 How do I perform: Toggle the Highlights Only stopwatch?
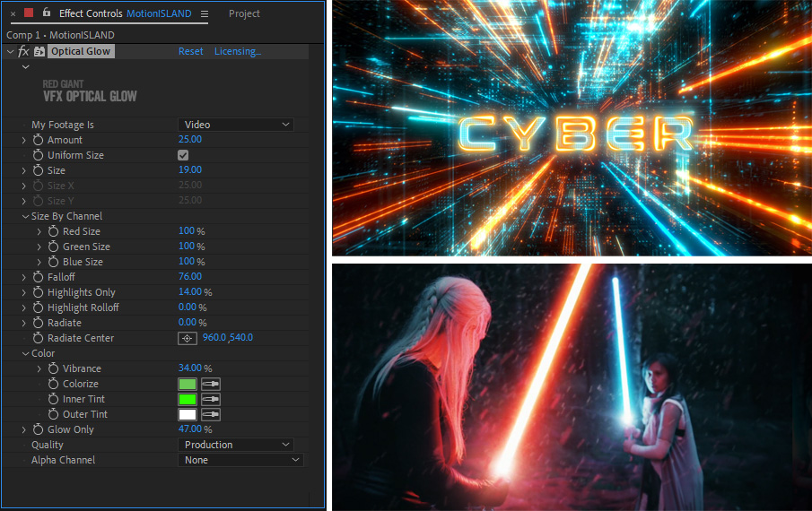pos(38,292)
